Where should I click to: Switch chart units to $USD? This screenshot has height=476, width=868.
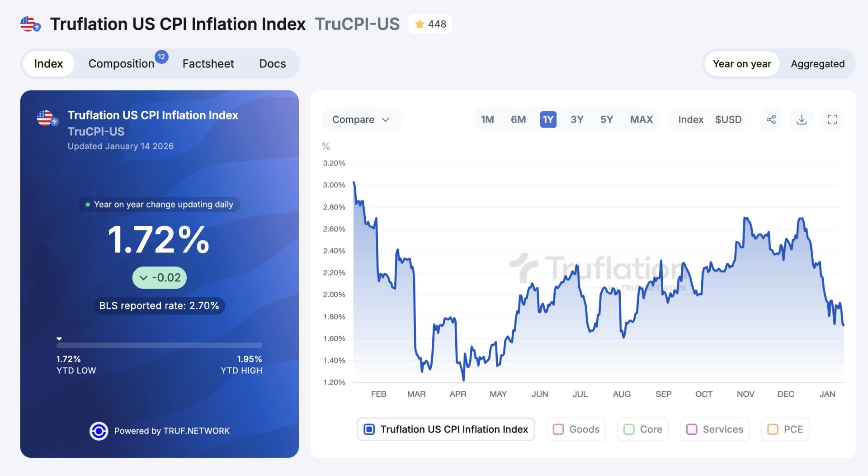coord(728,119)
